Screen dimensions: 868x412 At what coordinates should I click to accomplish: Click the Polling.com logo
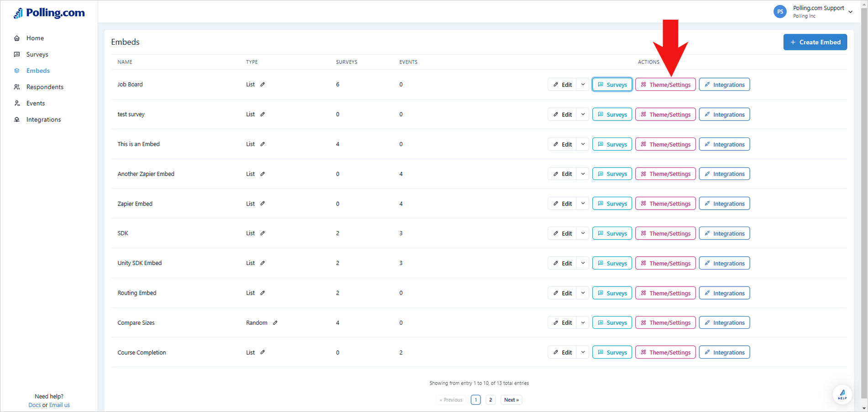coord(49,13)
